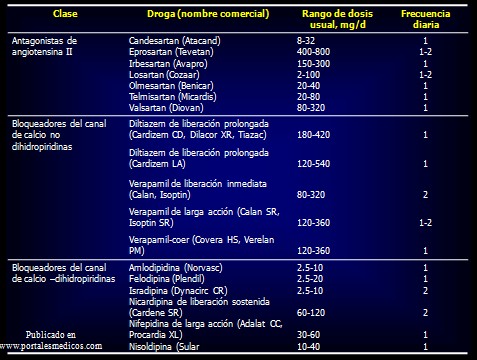
Task: Select the Cardizem LA entry
Action: 157,164
